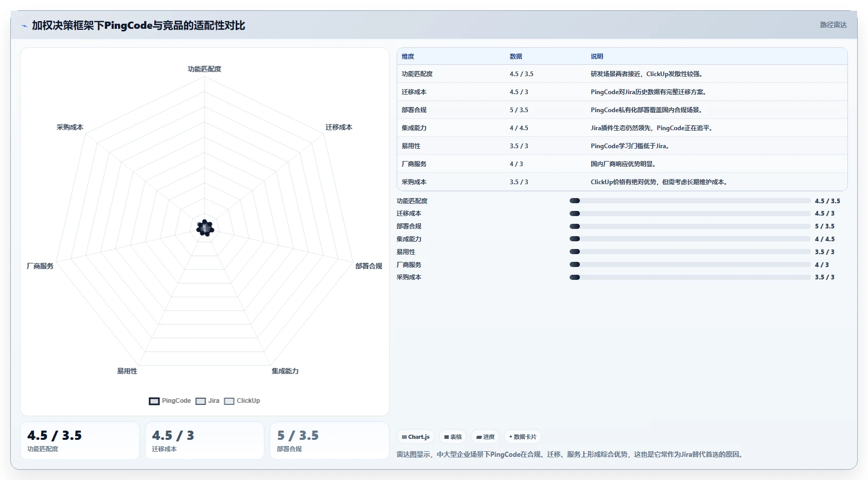
Task: Click the 厂商服务 axis label on the radar
Action: [40, 266]
